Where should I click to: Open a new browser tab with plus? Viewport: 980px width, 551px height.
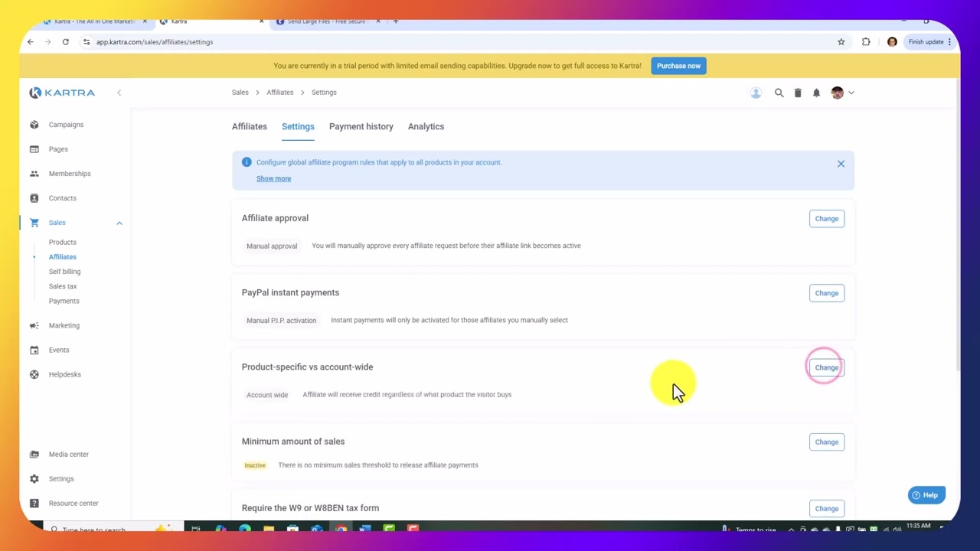tap(396, 21)
